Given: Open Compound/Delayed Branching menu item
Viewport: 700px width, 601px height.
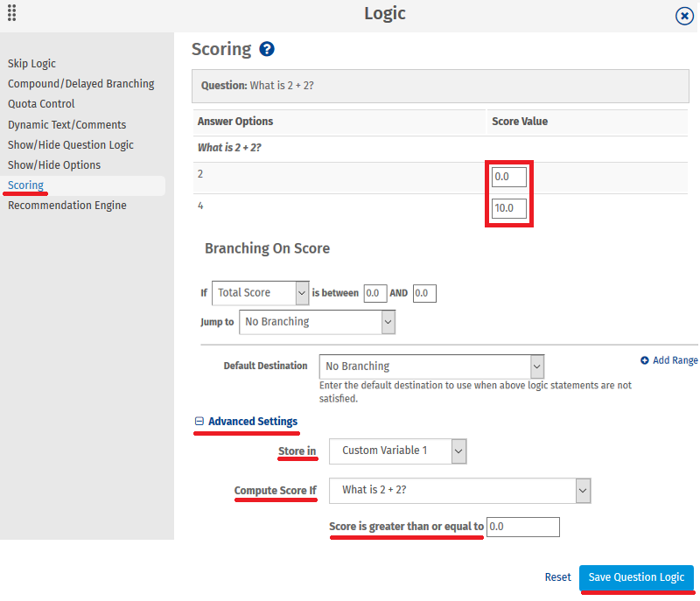Looking at the screenshot, I should click(x=80, y=84).
